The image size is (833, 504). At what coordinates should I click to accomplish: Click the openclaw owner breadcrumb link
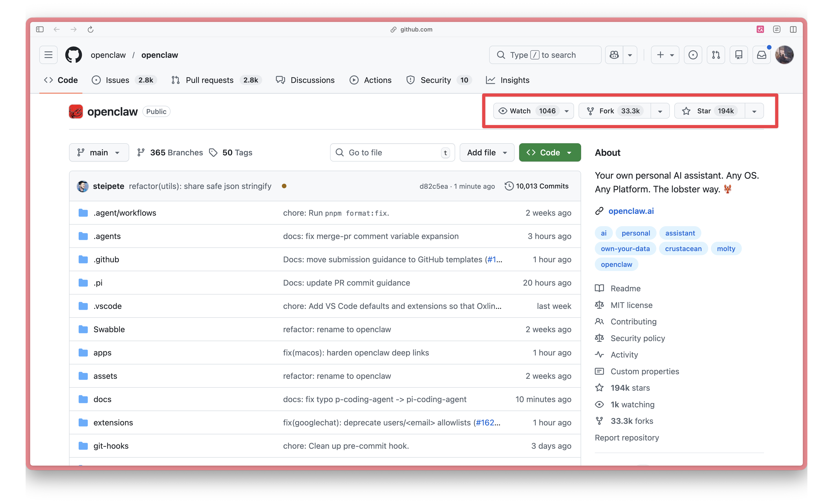[108, 55]
